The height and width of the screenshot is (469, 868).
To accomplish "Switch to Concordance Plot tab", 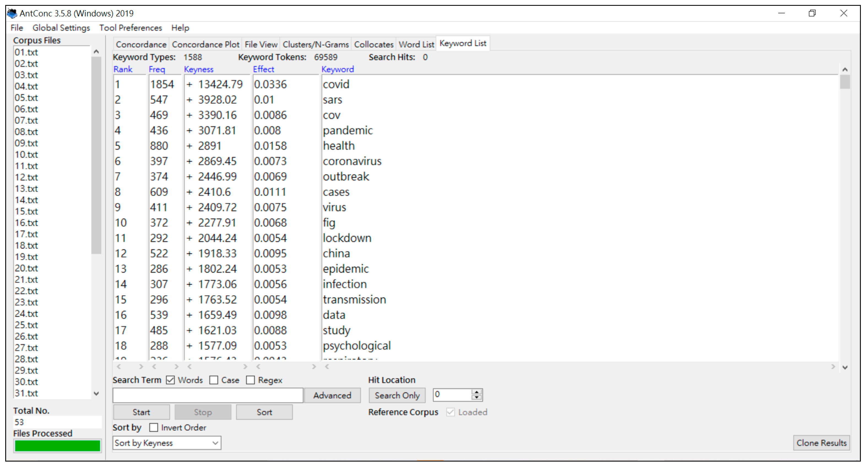I will point(205,45).
